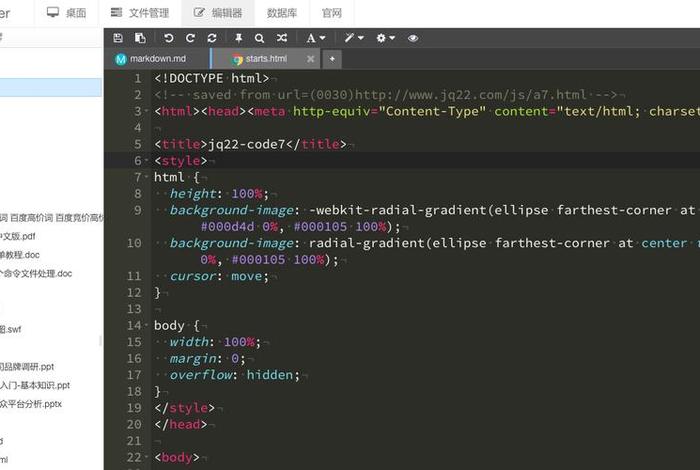Click the pencil edit icon beside 编辑器
The height and width of the screenshot is (470, 700).
(x=199, y=12)
